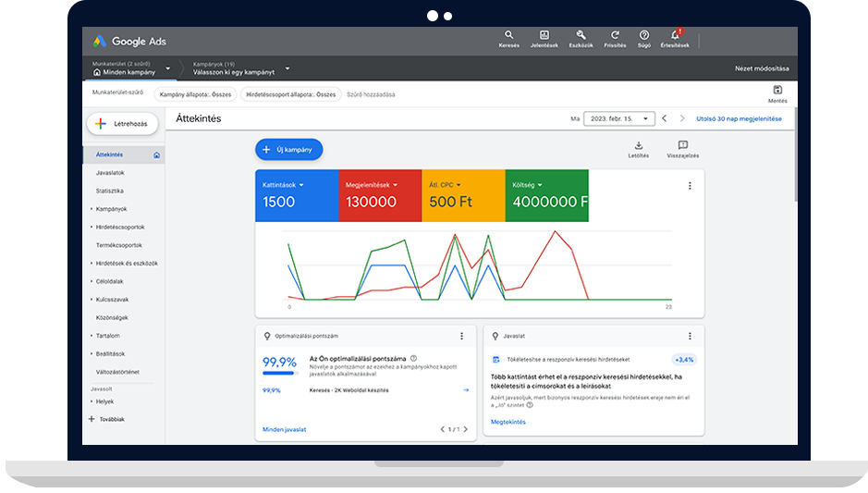Expand the Kattintások metric dropdown
Screen dimensions: 868x493
point(300,185)
